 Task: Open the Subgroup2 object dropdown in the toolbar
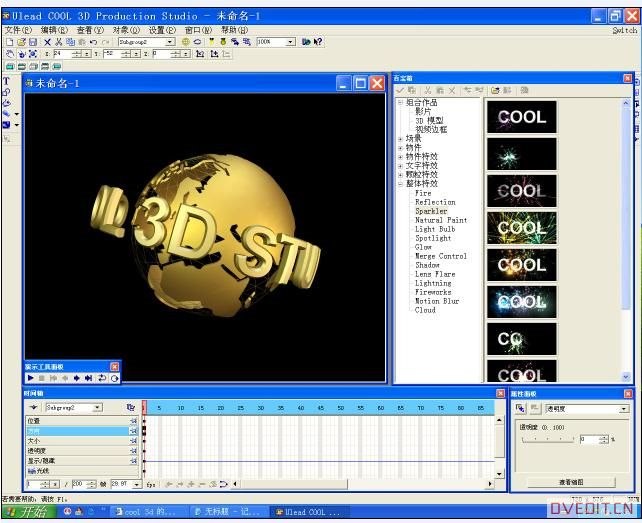pyautogui.click(x=170, y=42)
